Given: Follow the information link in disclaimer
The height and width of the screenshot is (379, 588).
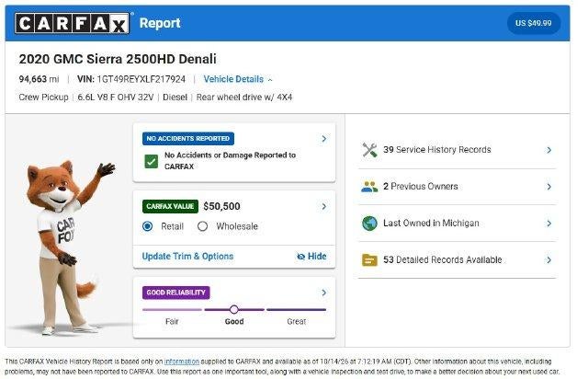Looking at the screenshot, I should click(182, 362).
